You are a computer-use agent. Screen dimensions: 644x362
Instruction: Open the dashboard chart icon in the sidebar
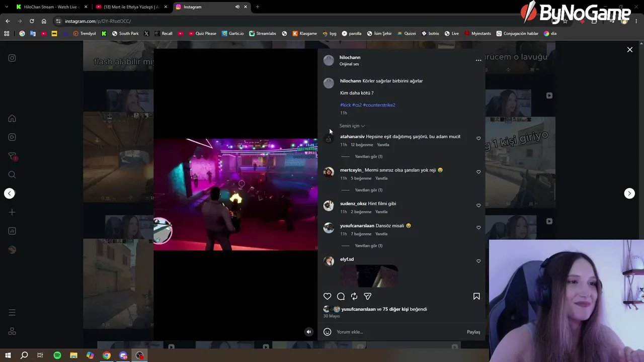pyautogui.click(x=12, y=231)
